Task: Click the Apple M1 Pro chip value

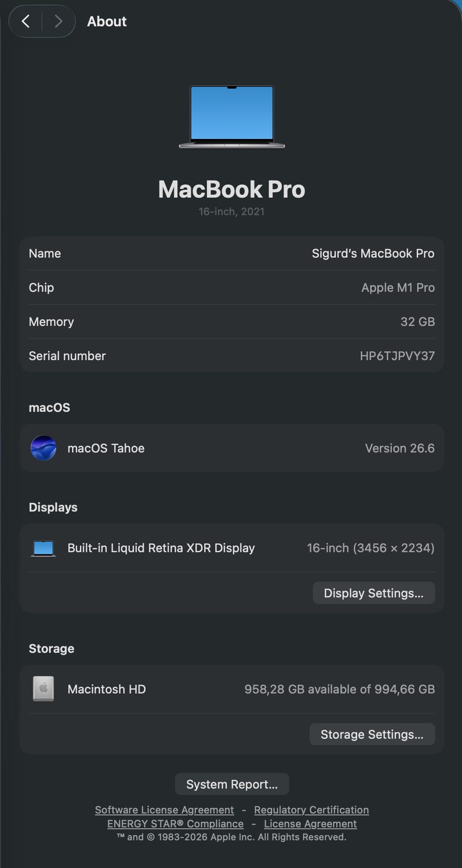Action: 398,288
